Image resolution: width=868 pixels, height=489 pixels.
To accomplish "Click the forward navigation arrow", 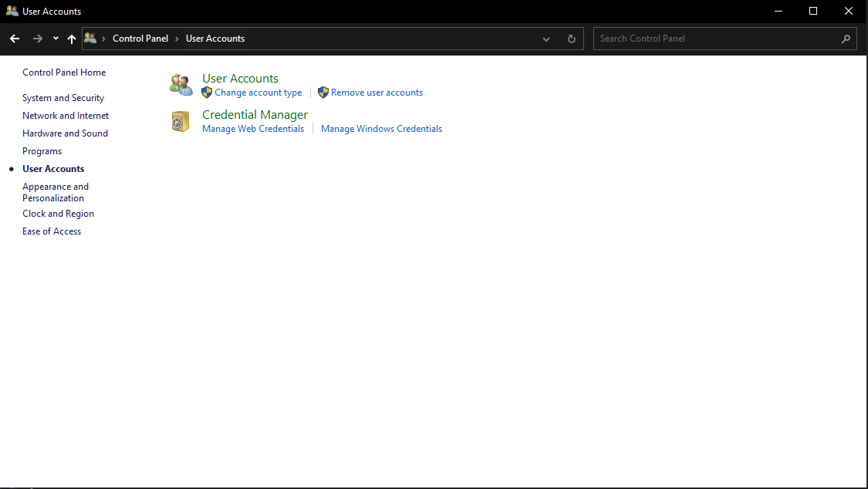I will click(38, 39).
